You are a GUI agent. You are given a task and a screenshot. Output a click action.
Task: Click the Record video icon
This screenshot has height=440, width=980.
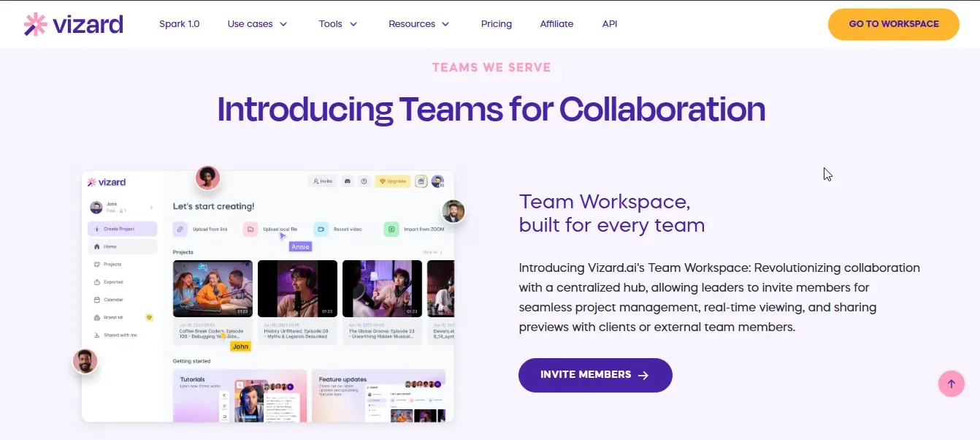(321, 230)
